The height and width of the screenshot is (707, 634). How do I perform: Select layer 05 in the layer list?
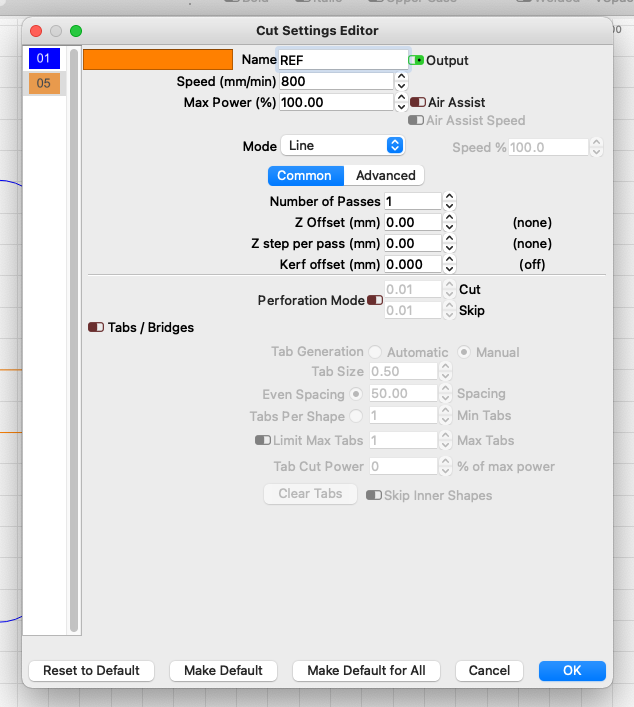click(x=44, y=83)
